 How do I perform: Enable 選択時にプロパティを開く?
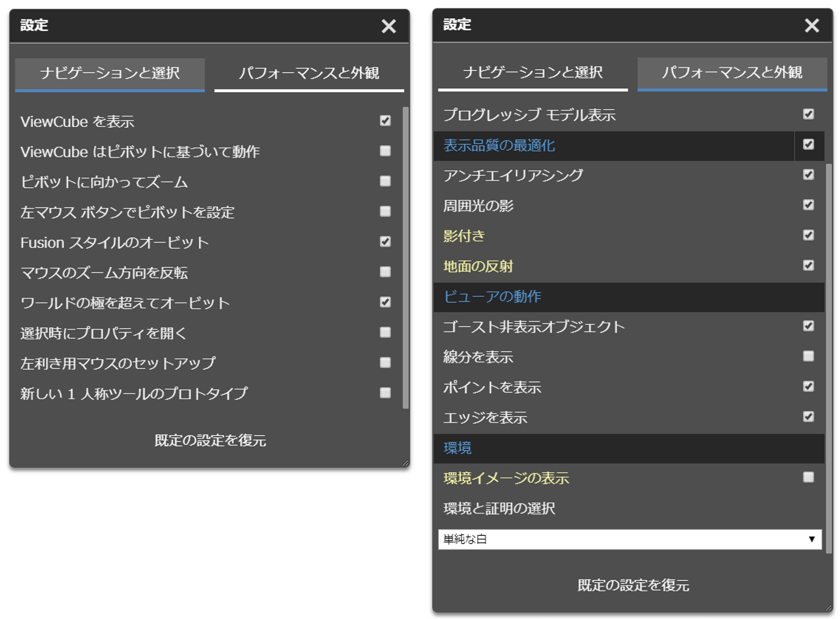[385, 332]
